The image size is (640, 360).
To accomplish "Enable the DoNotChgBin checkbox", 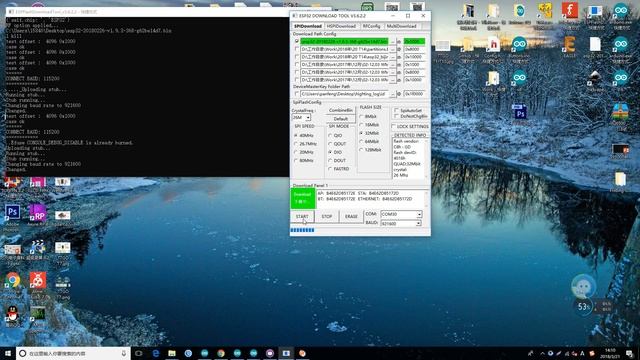I will [x=396, y=116].
